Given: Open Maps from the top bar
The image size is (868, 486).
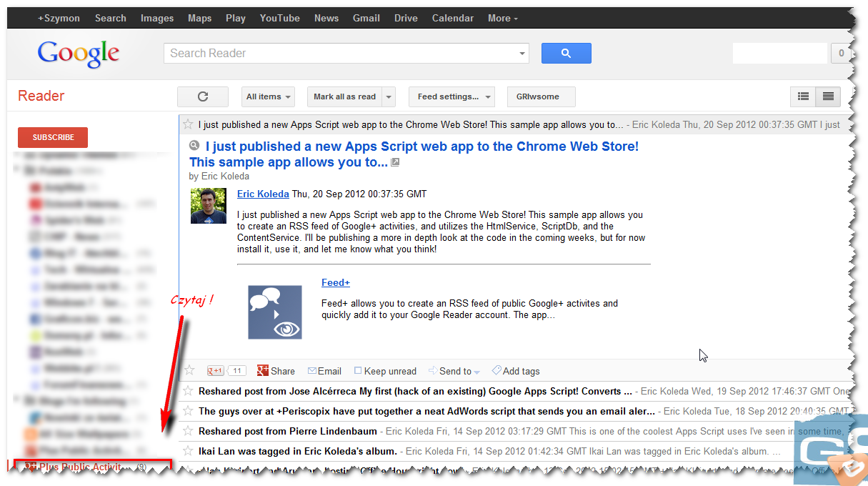Looking at the screenshot, I should click(x=199, y=18).
